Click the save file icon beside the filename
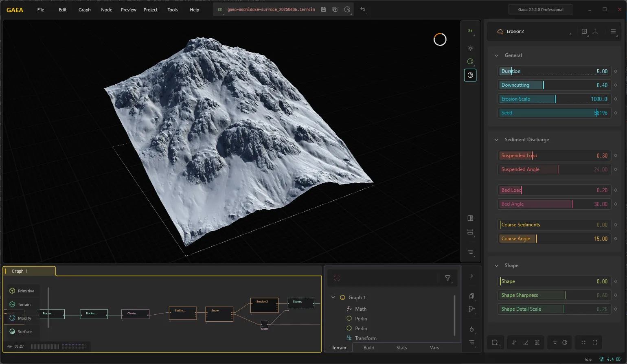Viewport: 627px width, 364px height. coord(323,9)
